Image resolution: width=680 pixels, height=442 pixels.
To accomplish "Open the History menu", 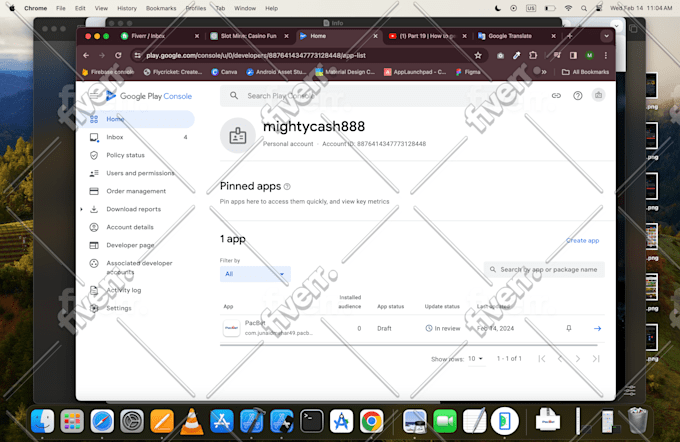I will click(x=127, y=8).
